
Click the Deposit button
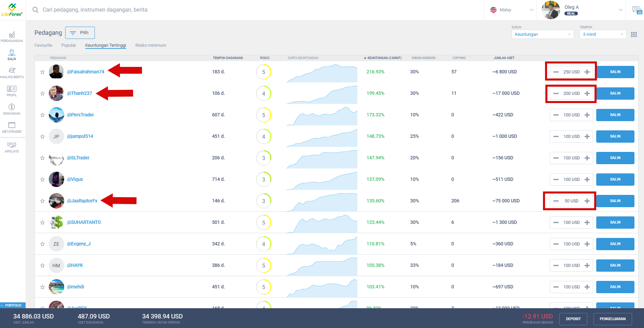click(573, 319)
